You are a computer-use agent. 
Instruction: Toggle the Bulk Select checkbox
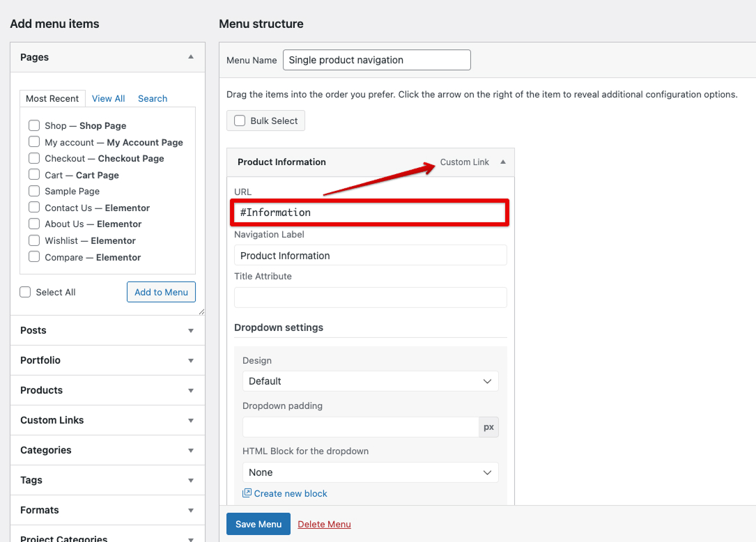click(240, 121)
